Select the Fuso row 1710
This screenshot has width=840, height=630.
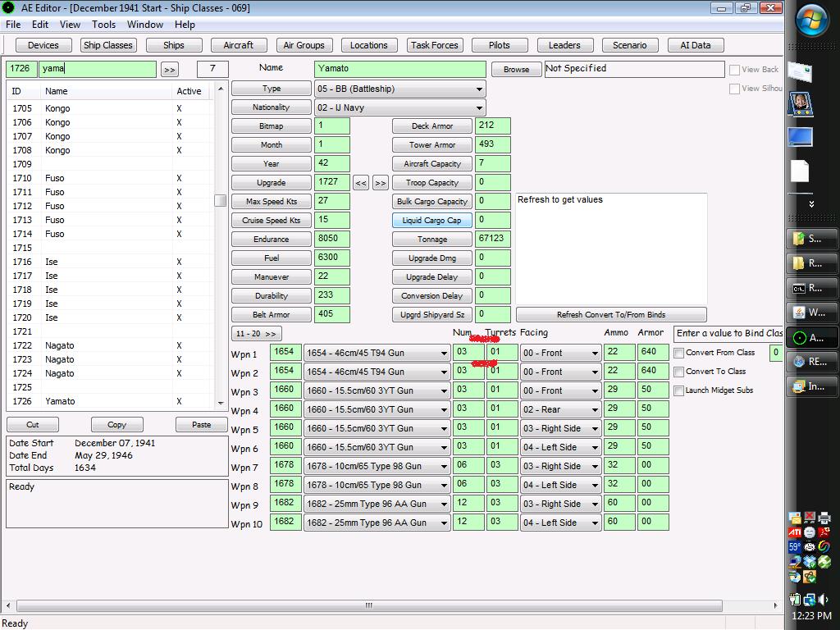(111, 178)
